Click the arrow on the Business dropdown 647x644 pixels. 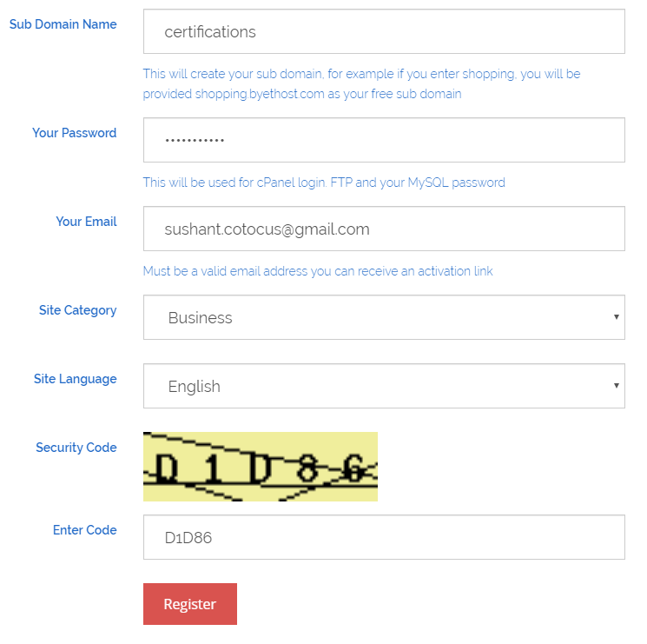[616, 316]
